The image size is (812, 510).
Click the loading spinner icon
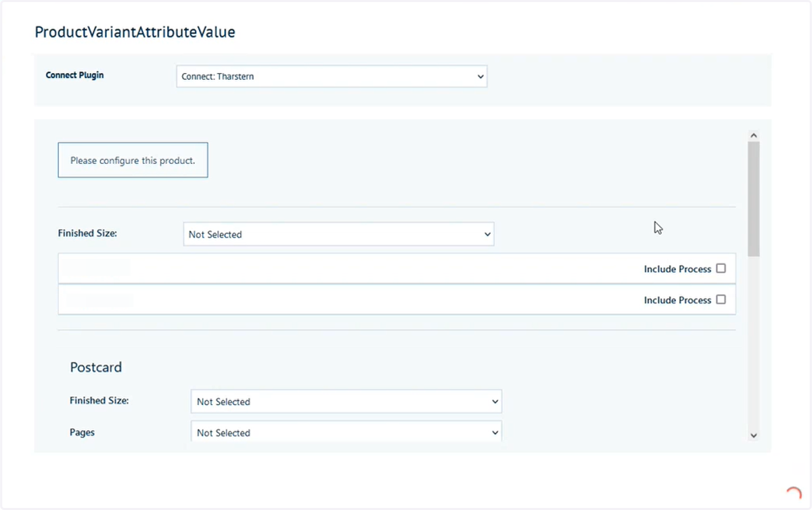coord(793,494)
